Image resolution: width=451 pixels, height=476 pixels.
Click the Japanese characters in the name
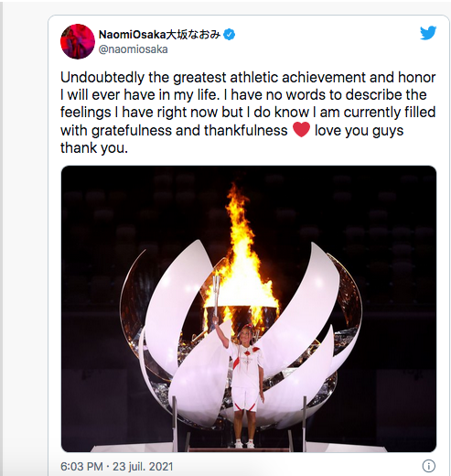tap(193, 35)
